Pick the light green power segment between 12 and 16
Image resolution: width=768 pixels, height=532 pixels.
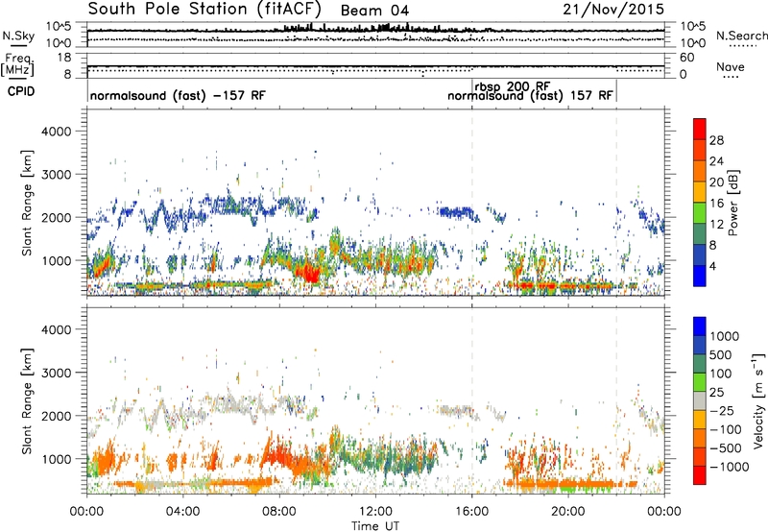700,213
